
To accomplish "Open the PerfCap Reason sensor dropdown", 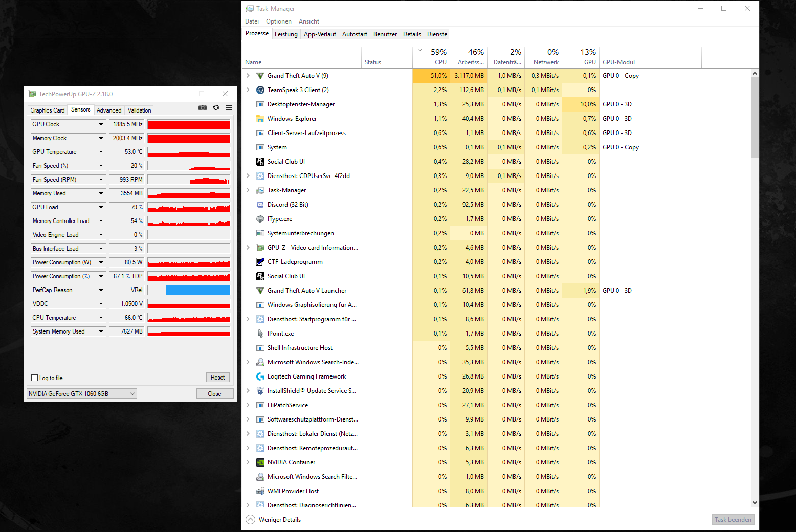I will point(101,290).
